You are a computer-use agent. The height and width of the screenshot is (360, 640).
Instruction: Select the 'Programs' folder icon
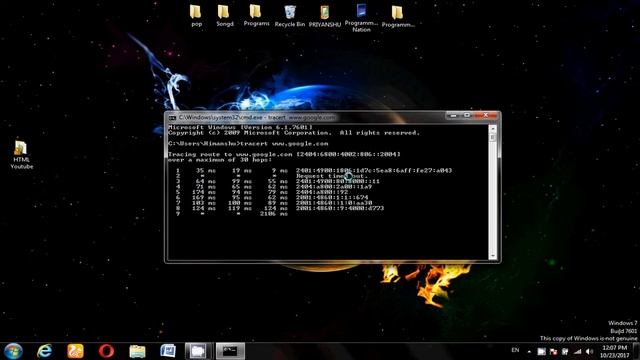coord(256,16)
